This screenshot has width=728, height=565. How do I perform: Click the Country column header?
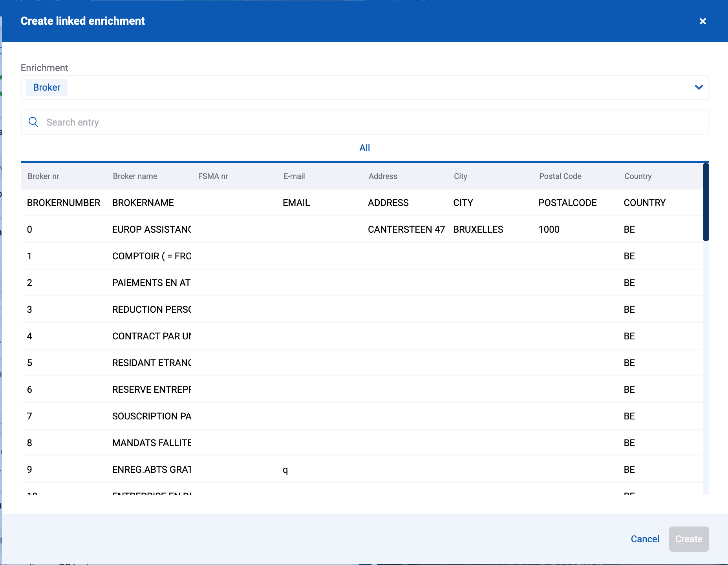tap(638, 176)
